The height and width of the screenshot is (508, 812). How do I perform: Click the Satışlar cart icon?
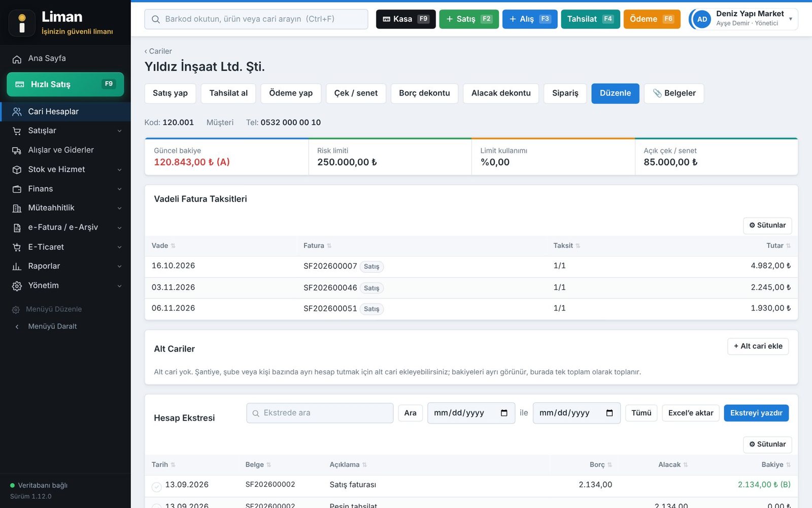(17, 131)
